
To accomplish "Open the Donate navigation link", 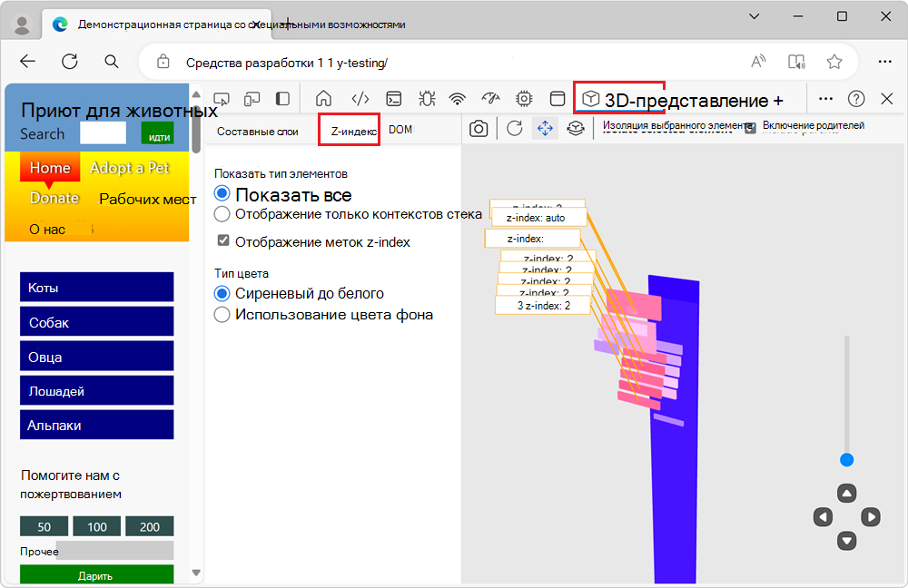I will tap(54, 198).
